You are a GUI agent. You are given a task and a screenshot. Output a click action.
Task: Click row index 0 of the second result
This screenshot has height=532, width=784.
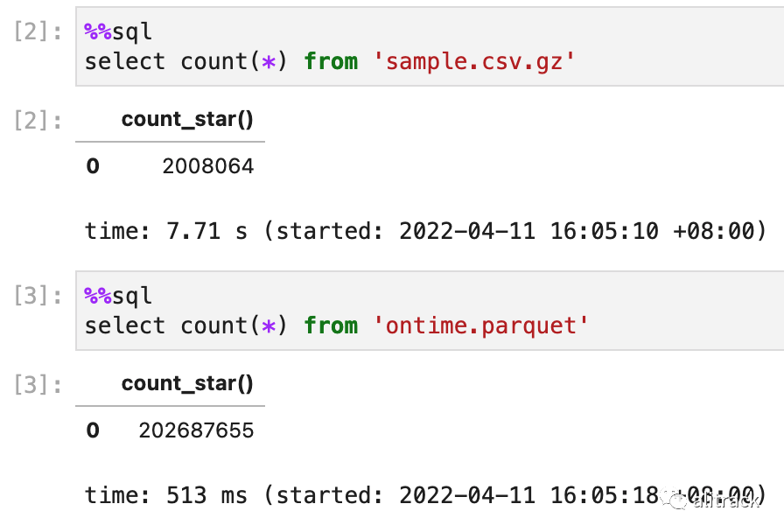coord(93,430)
